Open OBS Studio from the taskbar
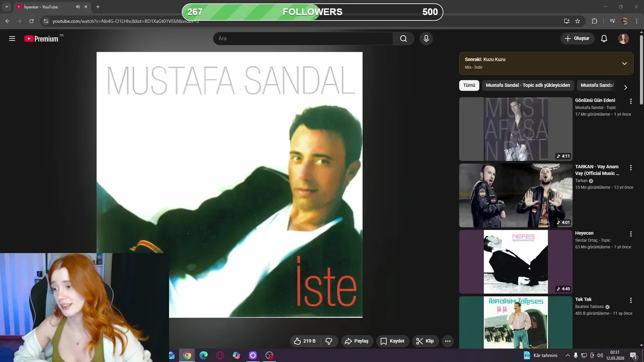Image resolution: width=644 pixels, height=362 pixels. coord(269,355)
